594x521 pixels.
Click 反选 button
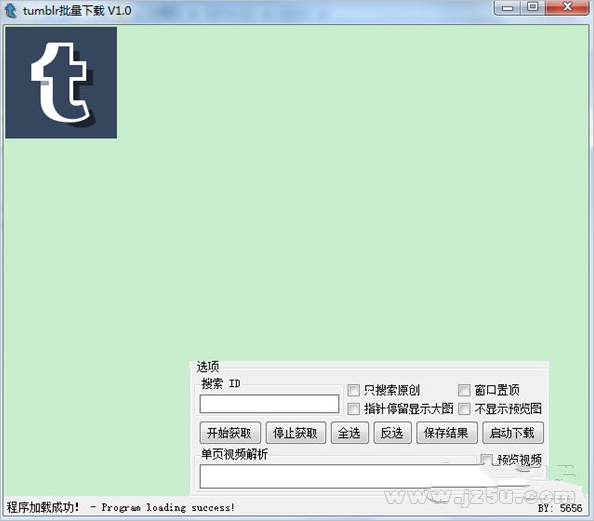[392, 433]
